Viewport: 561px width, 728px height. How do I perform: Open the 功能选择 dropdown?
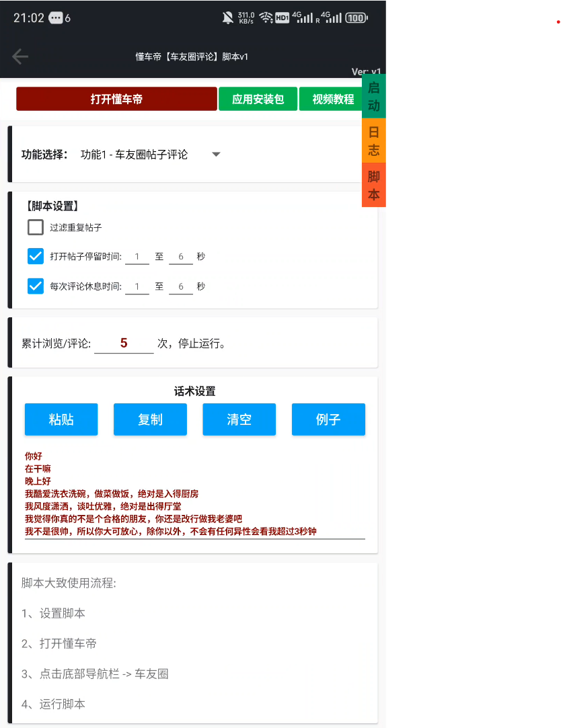pos(150,155)
